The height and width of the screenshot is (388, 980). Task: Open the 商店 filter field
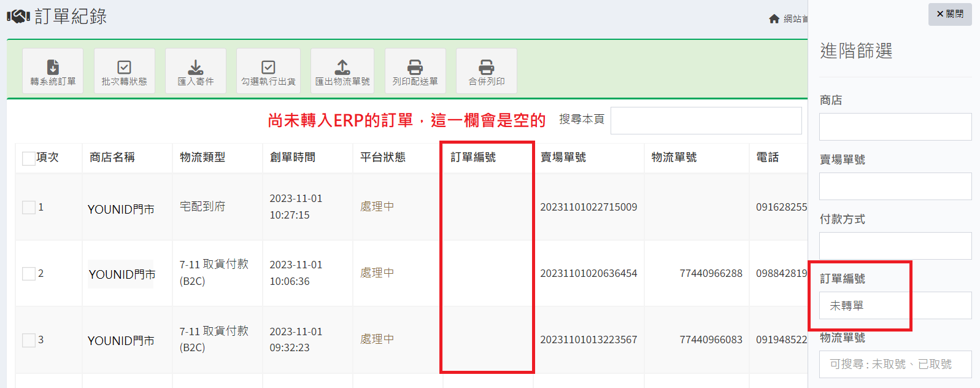point(895,126)
